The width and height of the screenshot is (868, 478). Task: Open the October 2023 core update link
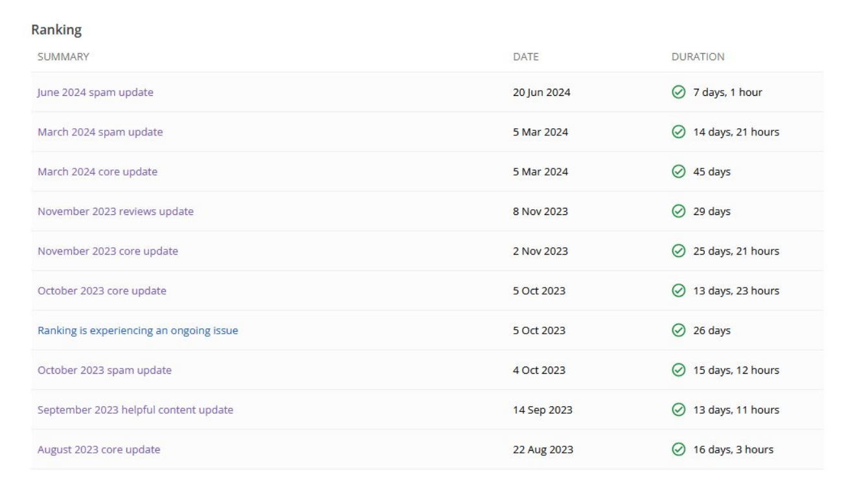pos(102,291)
